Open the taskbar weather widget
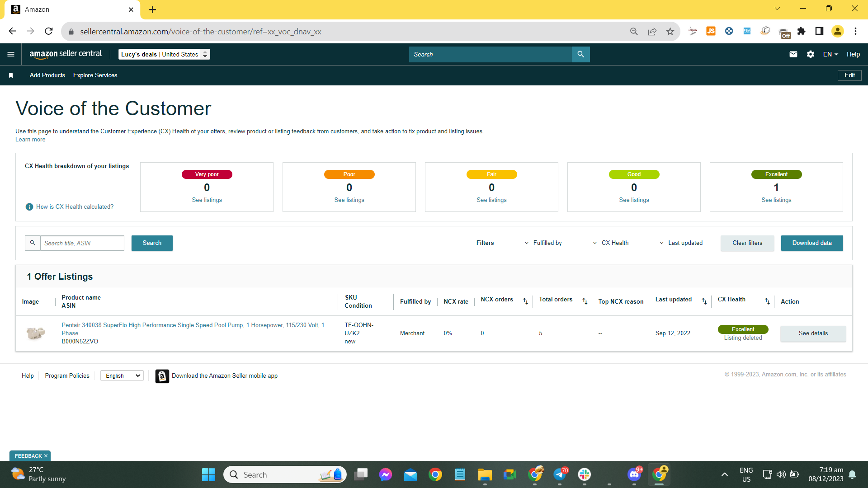 tap(38, 474)
